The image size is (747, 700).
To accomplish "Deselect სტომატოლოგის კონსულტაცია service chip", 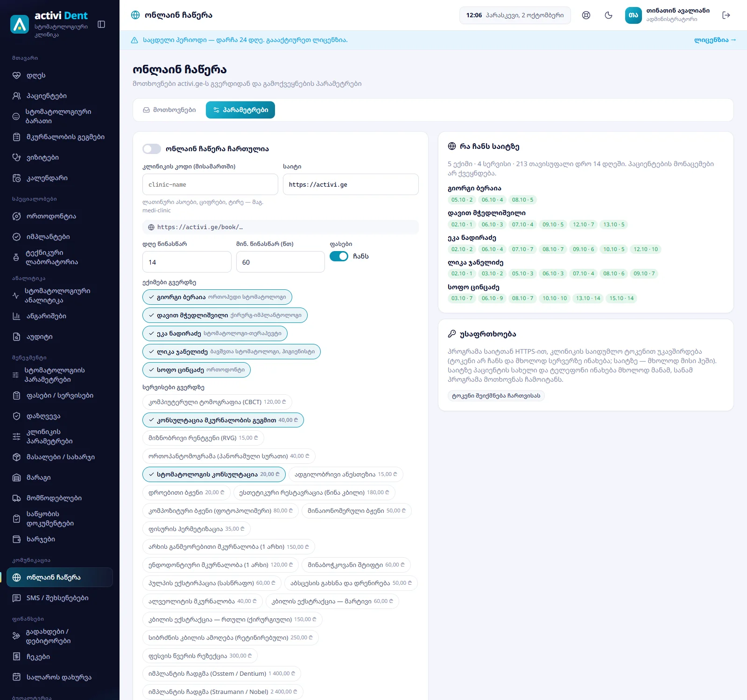I will click(x=214, y=474).
